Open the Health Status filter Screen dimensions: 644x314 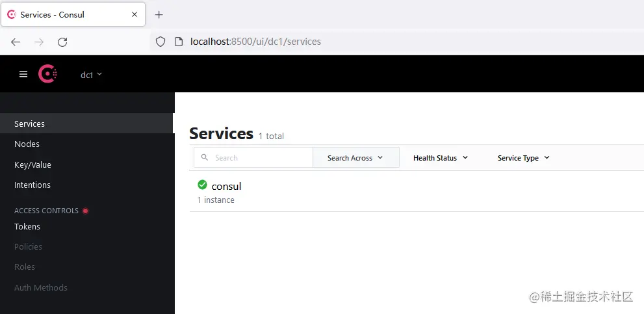441,158
